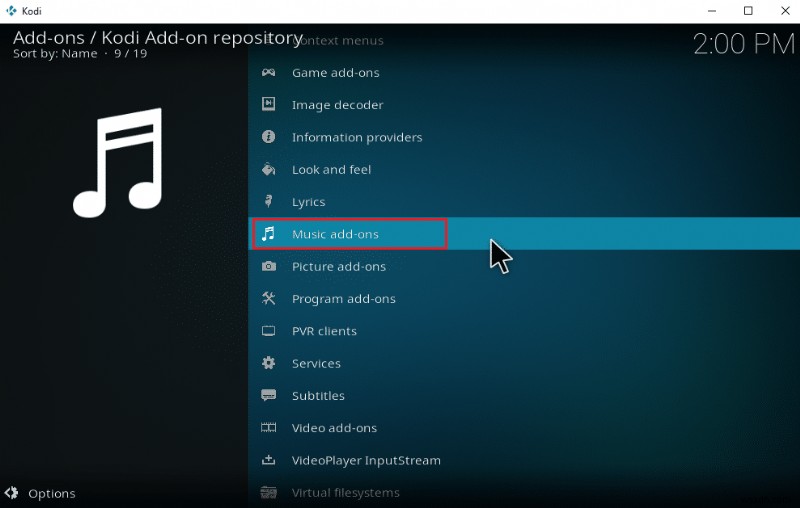Select the Subtitles entry

pos(524,395)
